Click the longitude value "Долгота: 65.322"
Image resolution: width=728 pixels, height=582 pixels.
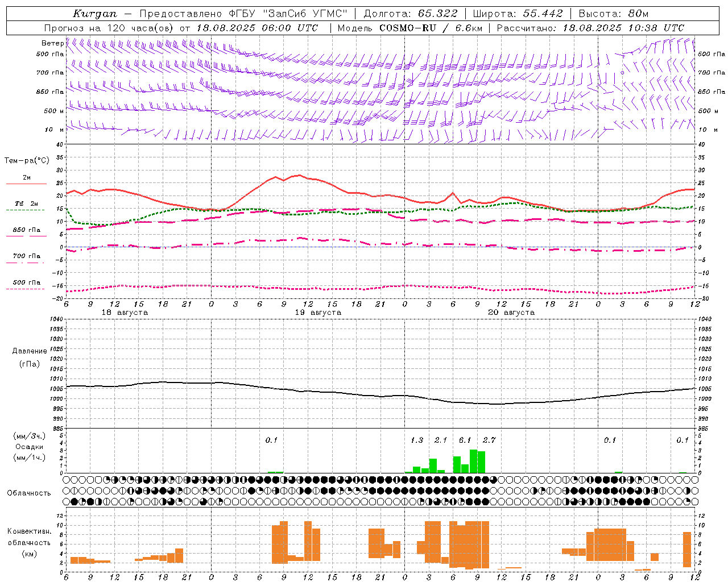(411, 14)
